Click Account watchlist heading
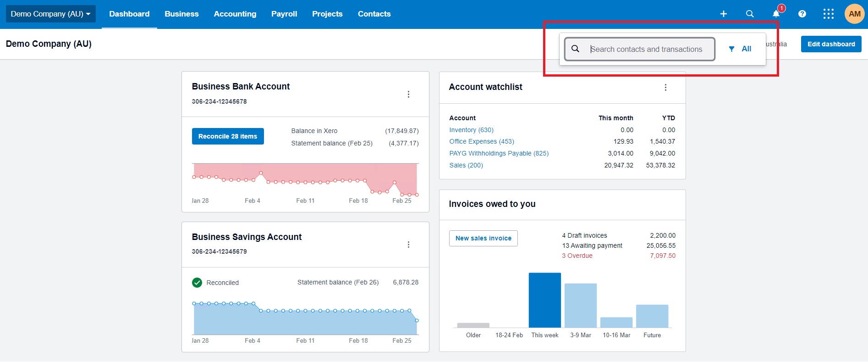Image resolution: width=868 pixels, height=362 pixels. click(485, 87)
